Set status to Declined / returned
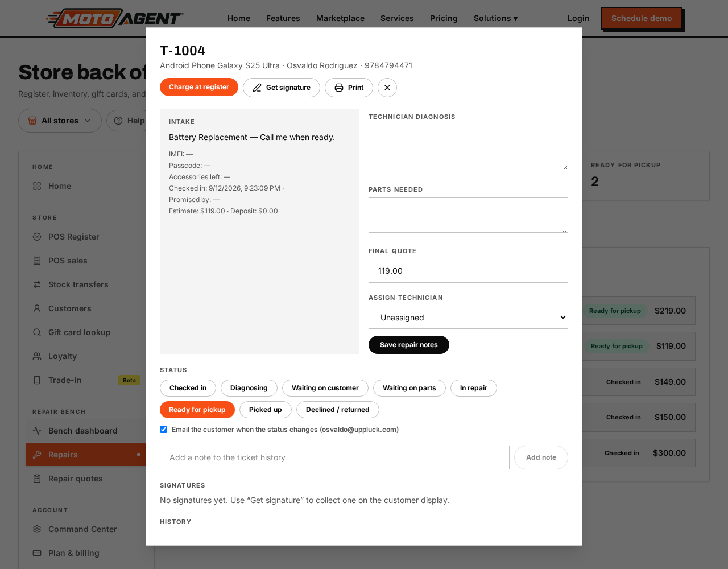The height and width of the screenshot is (569, 728). (x=338, y=410)
